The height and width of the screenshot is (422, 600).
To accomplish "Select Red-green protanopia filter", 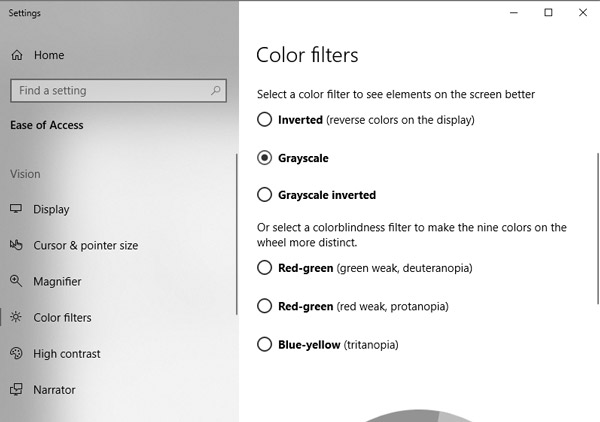I will pos(265,306).
